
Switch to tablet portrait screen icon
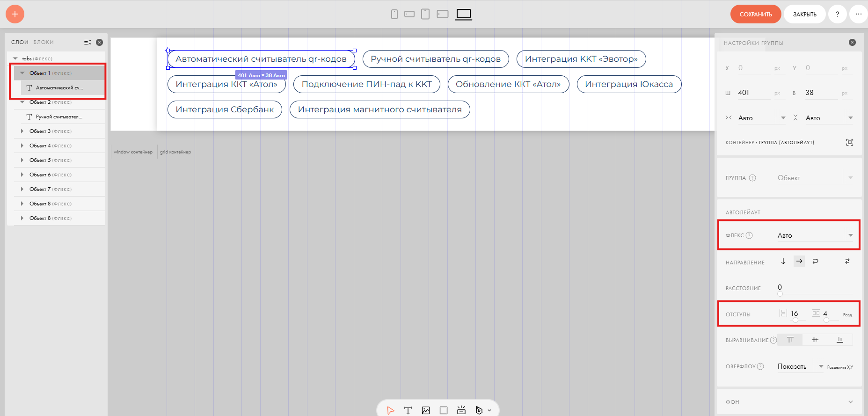coord(425,14)
